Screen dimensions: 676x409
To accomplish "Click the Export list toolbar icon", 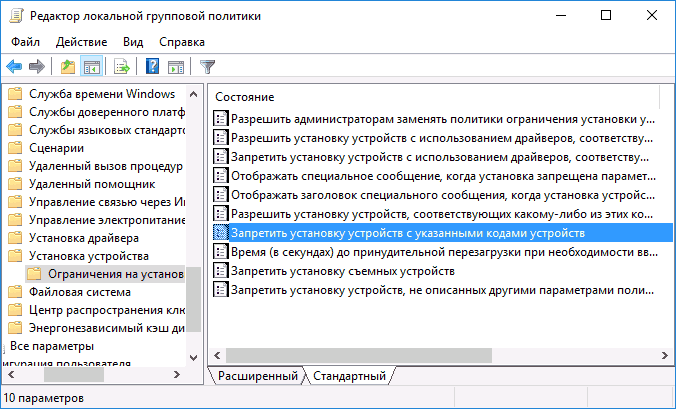I will click(x=122, y=67).
